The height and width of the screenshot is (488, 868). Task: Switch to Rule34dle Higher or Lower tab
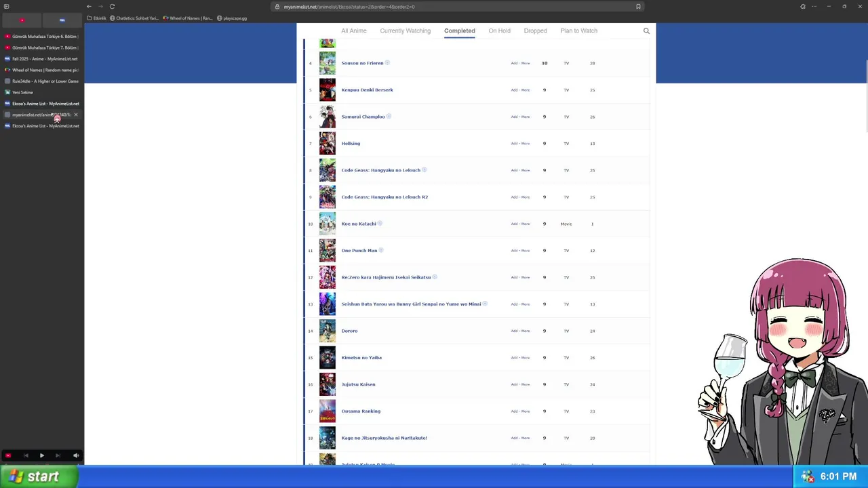(x=41, y=81)
